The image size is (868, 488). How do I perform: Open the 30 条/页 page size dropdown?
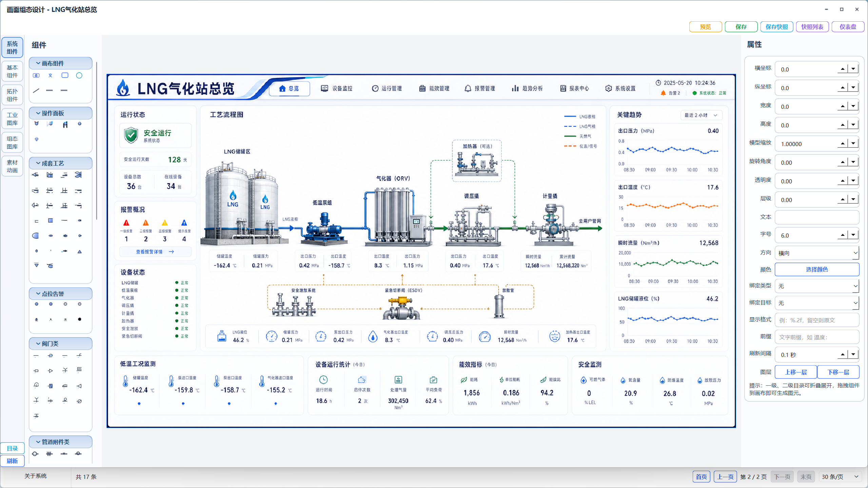[x=840, y=477]
